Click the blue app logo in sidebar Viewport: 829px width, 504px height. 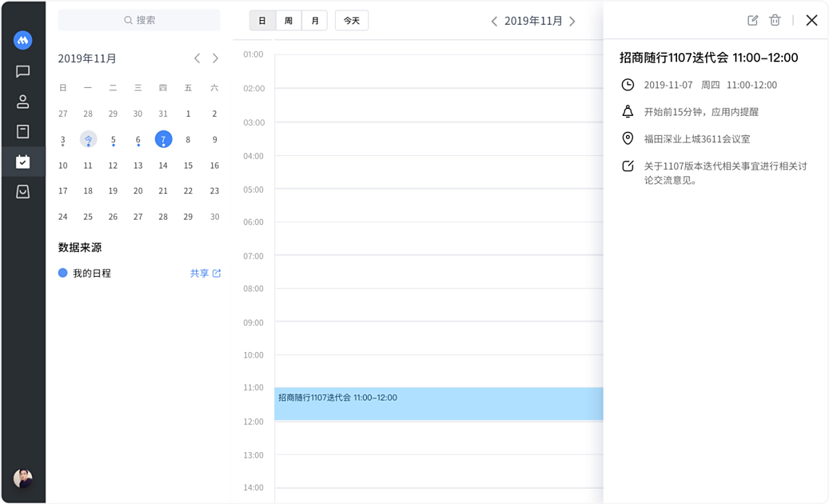coord(23,40)
